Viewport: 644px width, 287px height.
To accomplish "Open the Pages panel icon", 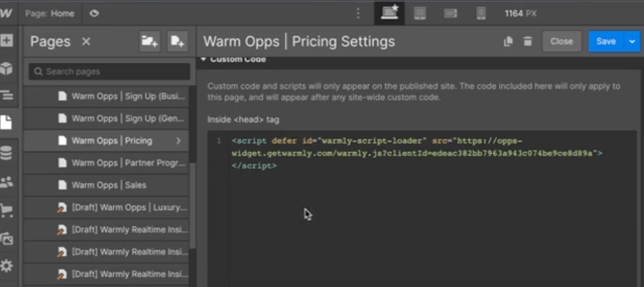I will click(6, 122).
